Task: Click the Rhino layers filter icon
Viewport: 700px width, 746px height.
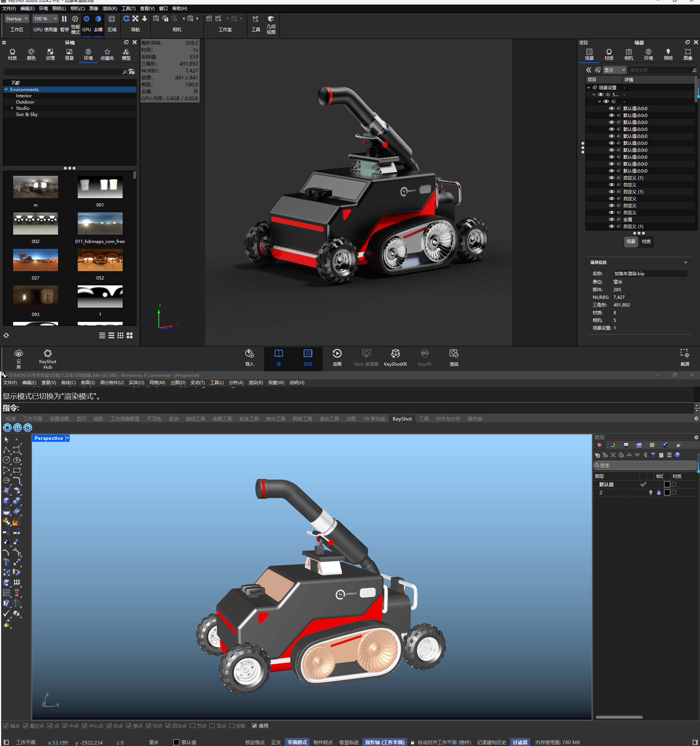Action: pyautogui.click(x=653, y=455)
